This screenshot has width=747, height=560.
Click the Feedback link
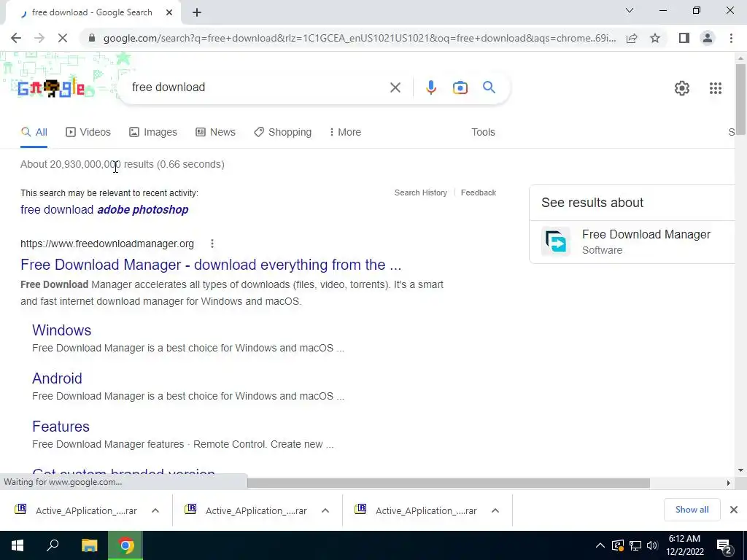[x=479, y=192]
